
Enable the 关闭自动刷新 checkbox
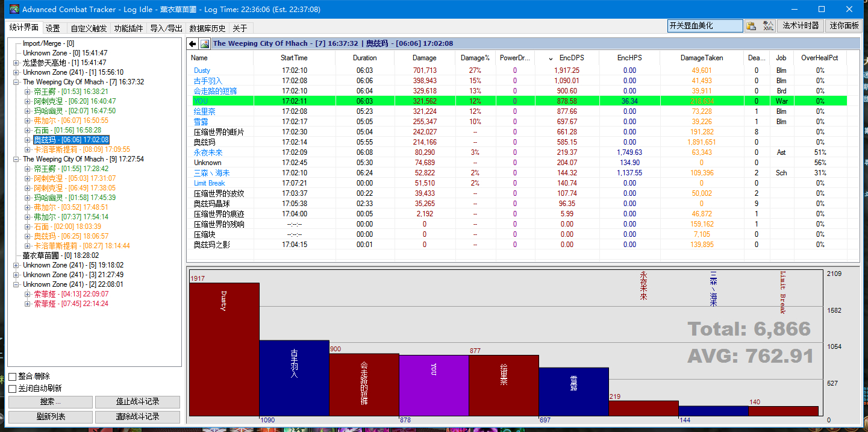[13, 389]
